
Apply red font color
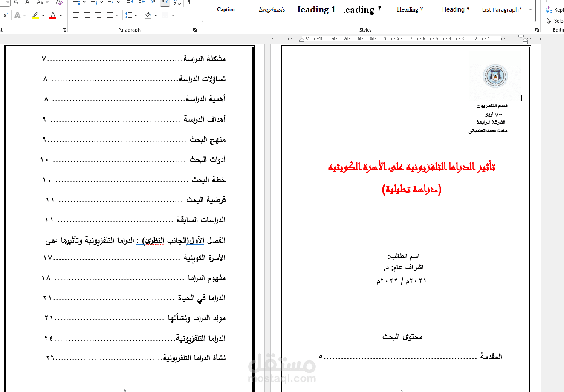point(53,15)
